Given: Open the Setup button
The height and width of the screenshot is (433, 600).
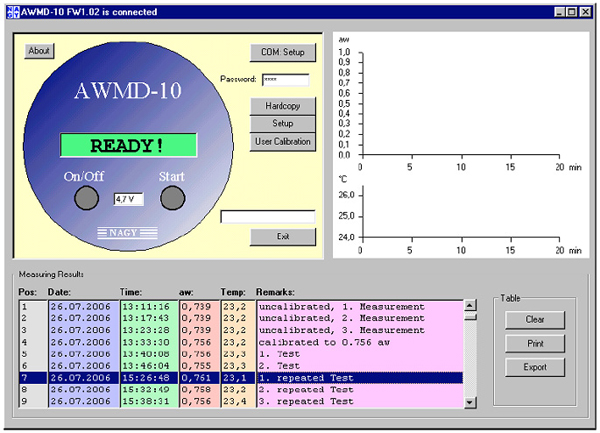Looking at the screenshot, I should 283,124.
